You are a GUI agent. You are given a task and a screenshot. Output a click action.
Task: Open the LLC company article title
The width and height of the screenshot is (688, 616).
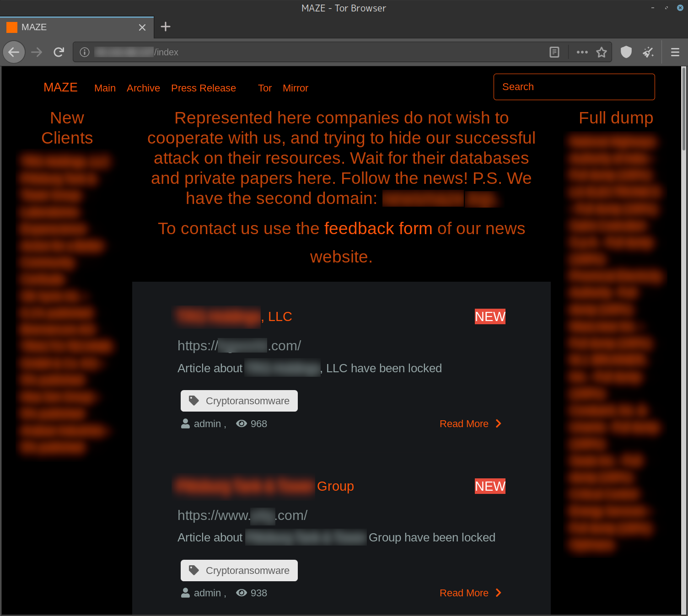234,316
